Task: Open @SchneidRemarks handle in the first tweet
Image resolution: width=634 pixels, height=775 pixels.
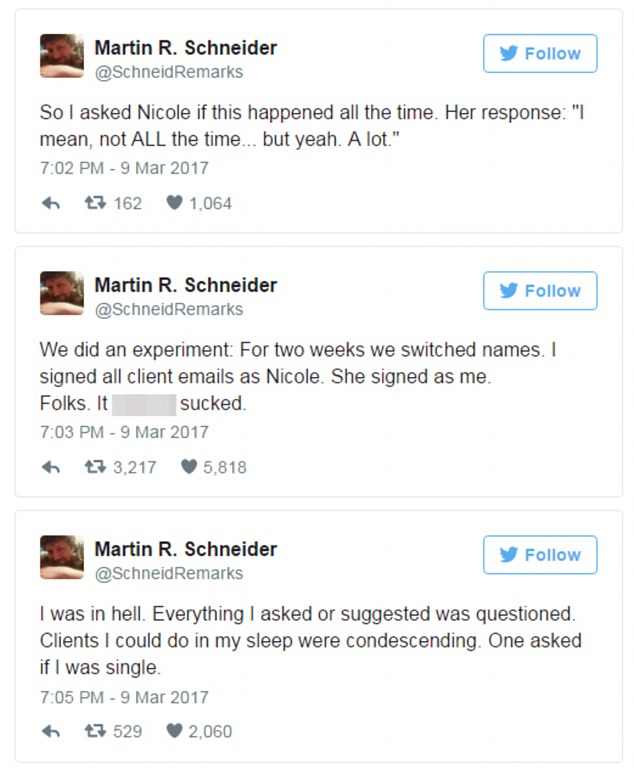Action: click(x=168, y=72)
